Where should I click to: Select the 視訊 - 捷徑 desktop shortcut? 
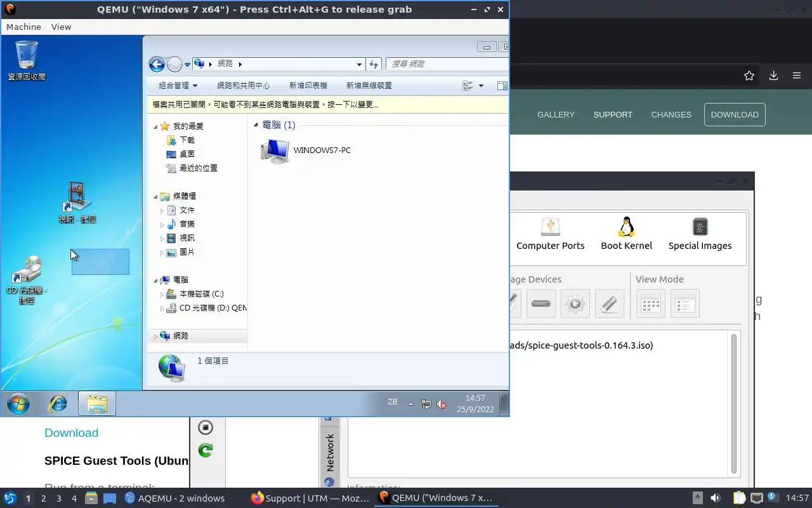click(x=77, y=203)
